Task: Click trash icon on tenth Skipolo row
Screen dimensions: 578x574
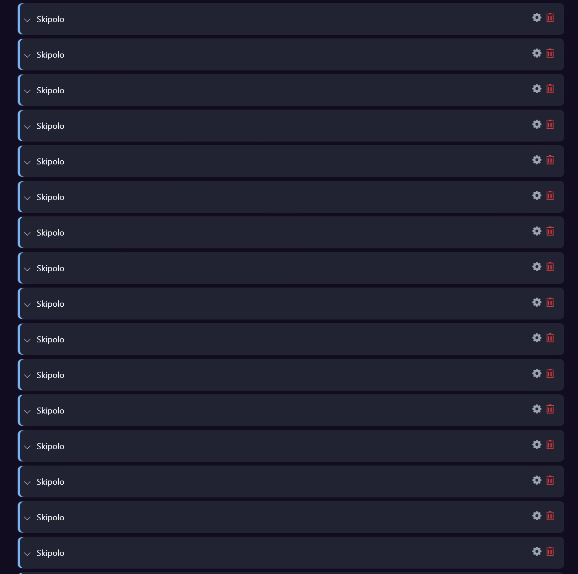Action: (x=550, y=338)
